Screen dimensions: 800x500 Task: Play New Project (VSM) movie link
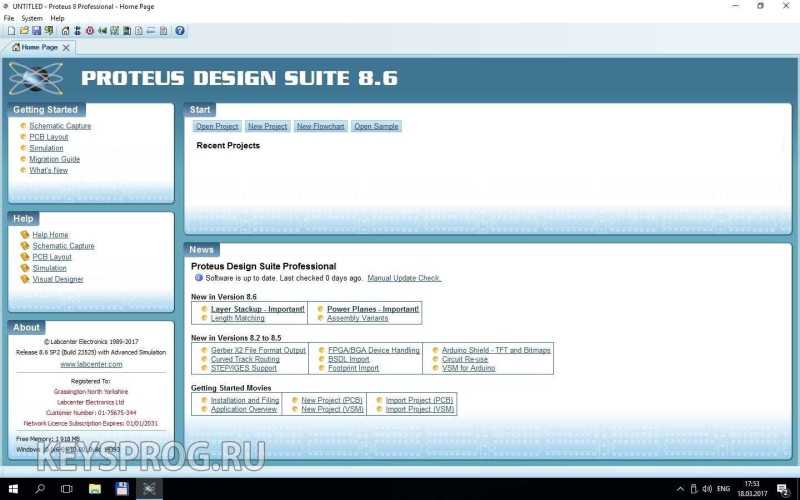coord(333,410)
